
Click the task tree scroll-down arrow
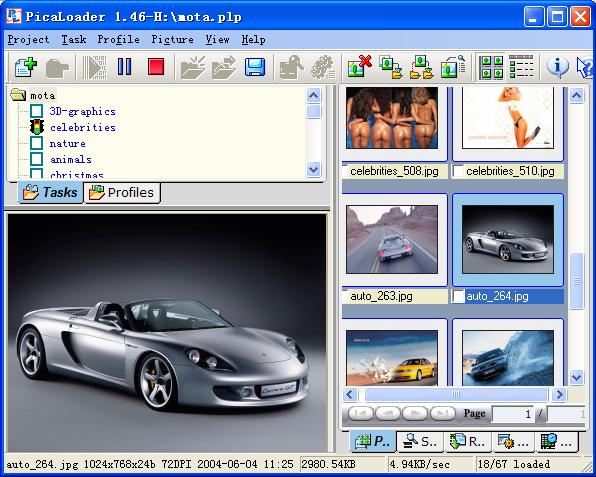point(314,169)
